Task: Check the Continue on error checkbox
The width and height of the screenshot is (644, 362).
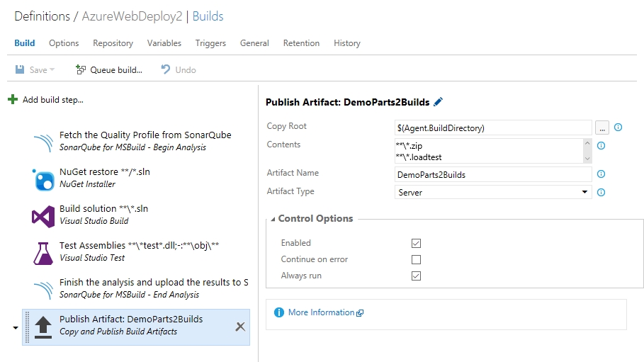Action: [416, 260]
